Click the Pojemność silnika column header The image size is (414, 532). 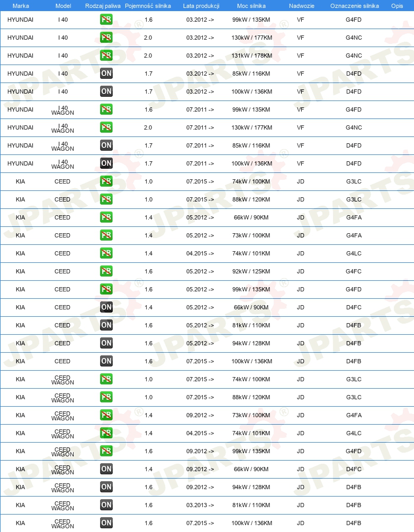click(x=148, y=6)
